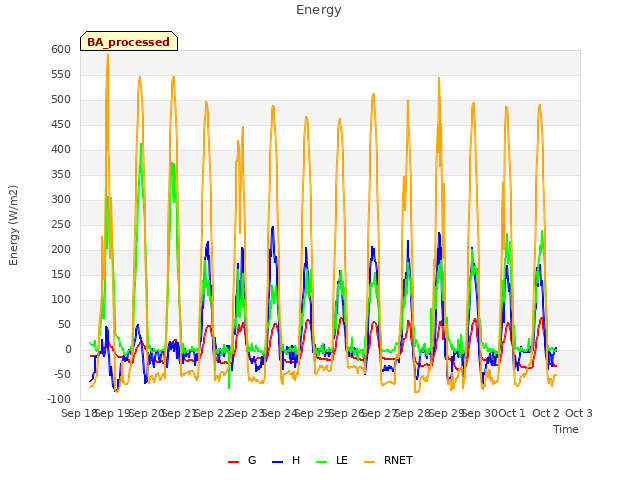
Task: Click the 600 y-axis tick label
Action: pyautogui.click(x=61, y=49)
